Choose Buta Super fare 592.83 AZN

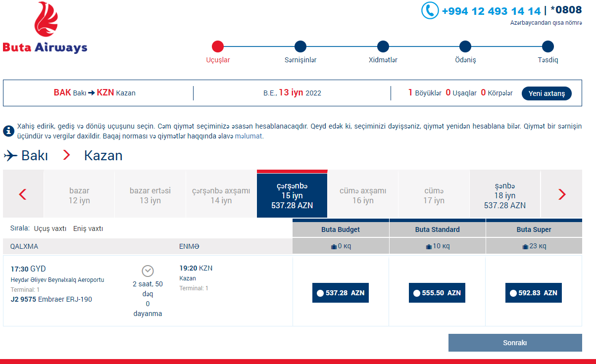click(x=533, y=293)
